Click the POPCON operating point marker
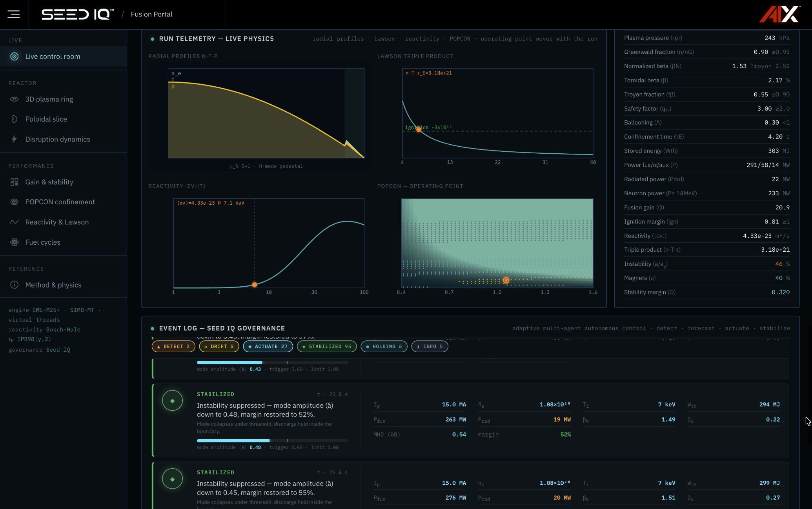812x509 pixels. coord(506,280)
